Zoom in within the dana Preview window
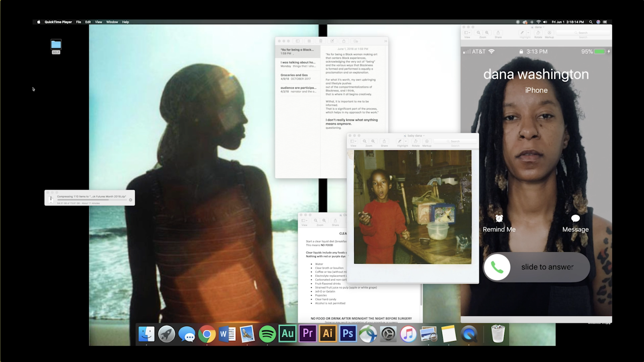This screenshot has height=362, width=644. click(x=487, y=33)
